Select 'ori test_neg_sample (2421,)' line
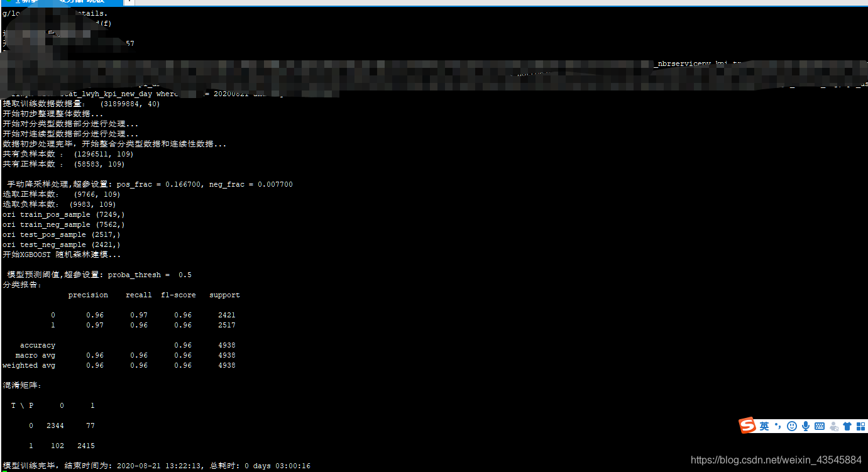 click(x=62, y=244)
